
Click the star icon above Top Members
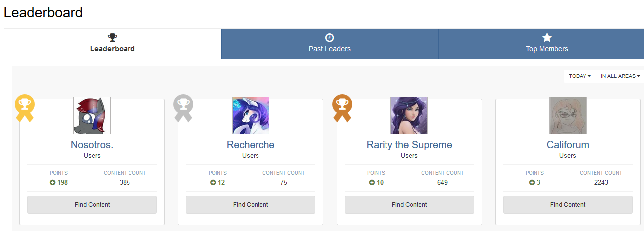point(547,38)
